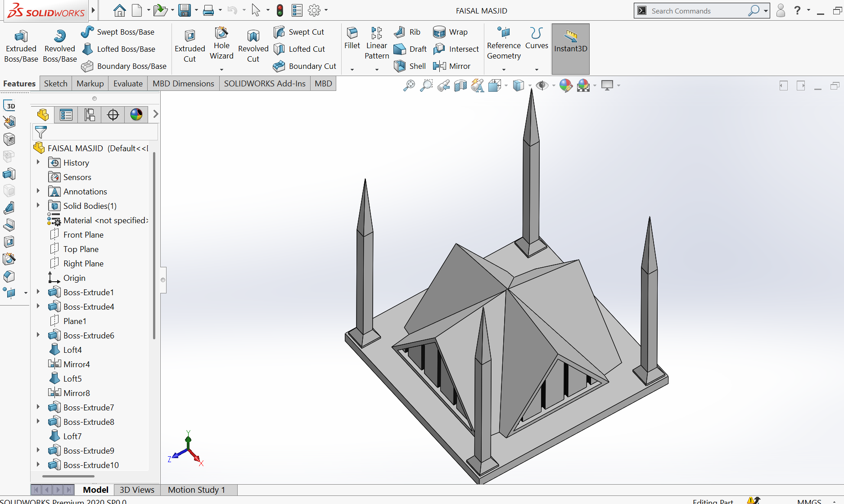The width and height of the screenshot is (844, 504).
Task: Open the PropertyManager tab icon
Action: pyautogui.click(x=66, y=115)
